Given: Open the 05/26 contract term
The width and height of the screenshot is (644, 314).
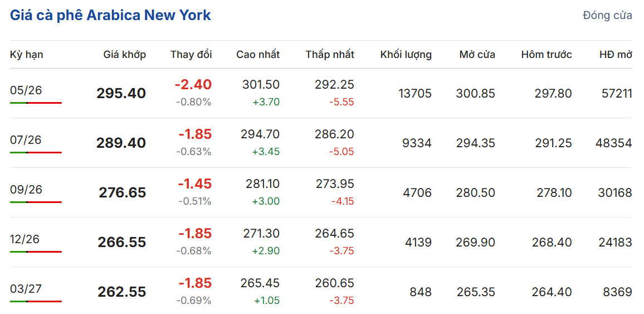Looking at the screenshot, I should (26, 90).
